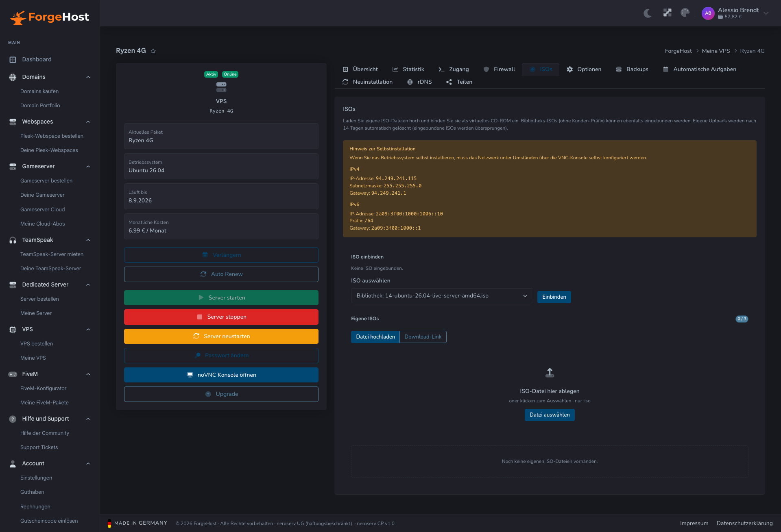Click the Hilfe und Support question icon
781x532 pixels.
point(13,419)
